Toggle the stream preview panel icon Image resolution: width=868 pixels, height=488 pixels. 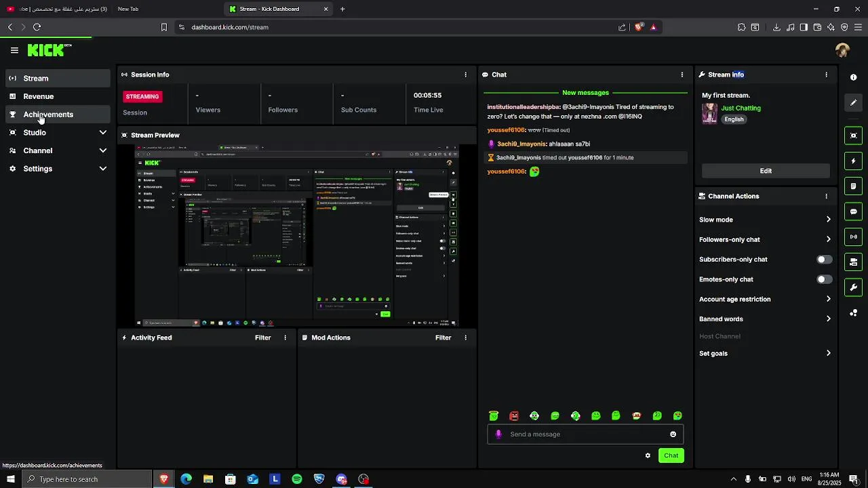pyautogui.click(x=854, y=136)
